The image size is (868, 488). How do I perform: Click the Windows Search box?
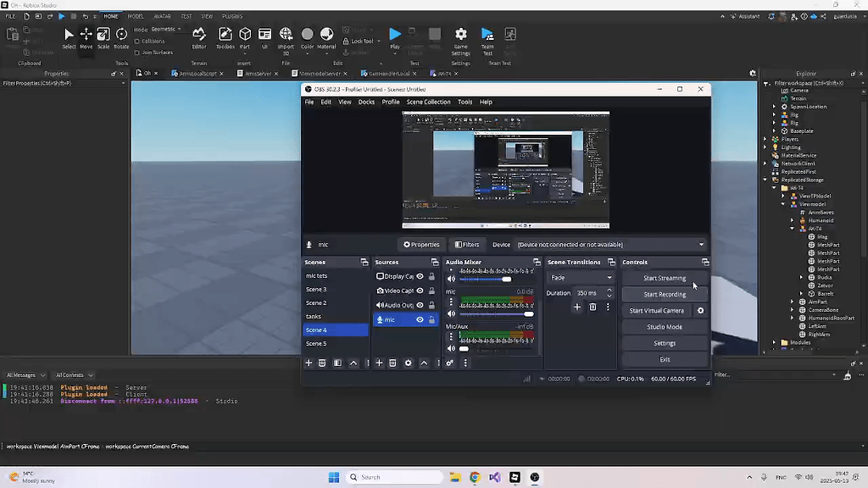pyautogui.click(x=394, y=476)
